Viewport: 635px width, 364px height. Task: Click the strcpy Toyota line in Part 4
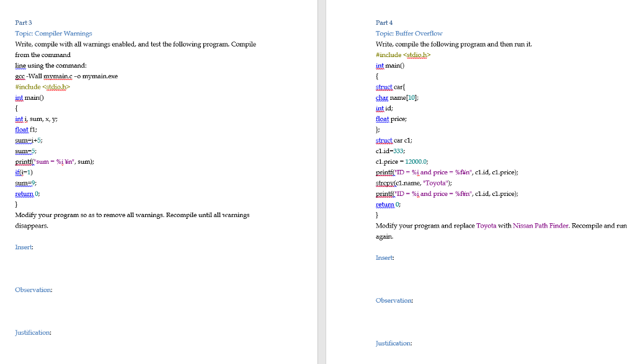pyautogui.click(x=415, y=183)
